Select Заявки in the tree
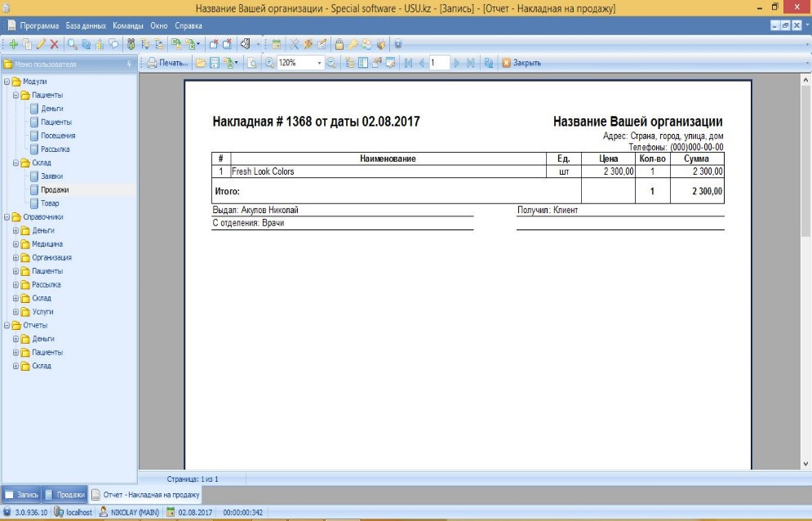The image size is (812, 521). point(51,176)
